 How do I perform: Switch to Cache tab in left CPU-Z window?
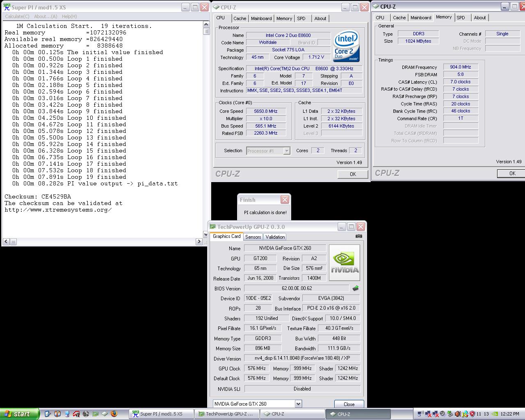click(x=240, y=18)
